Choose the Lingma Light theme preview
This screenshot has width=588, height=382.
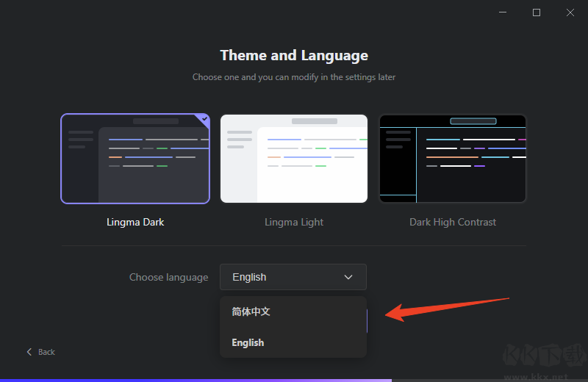294,159
